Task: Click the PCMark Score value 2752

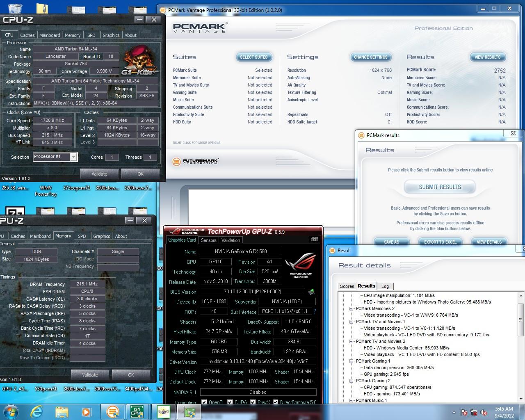Action: click(500, 71)
